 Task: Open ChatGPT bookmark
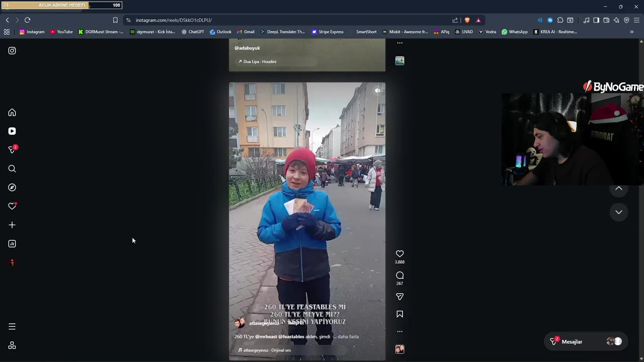pos(193,32)
